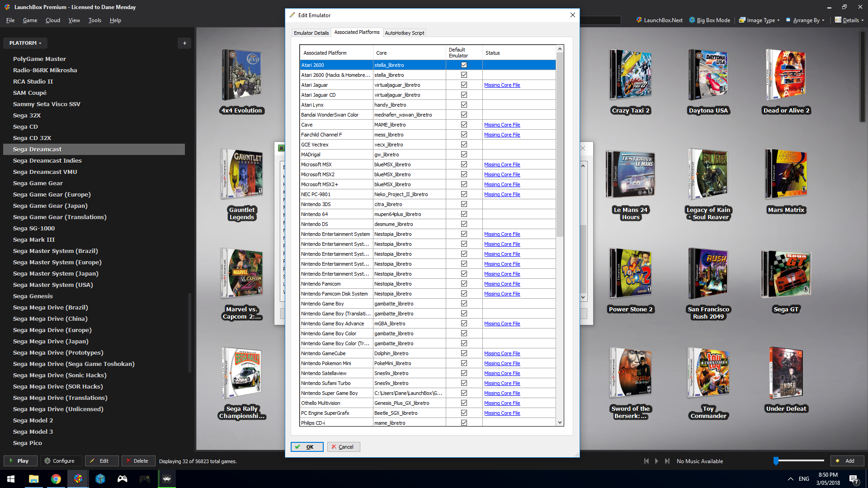This screenshot has height=488, width=868.
Task: Open the Details dropdown
Action: click(849, 20)
